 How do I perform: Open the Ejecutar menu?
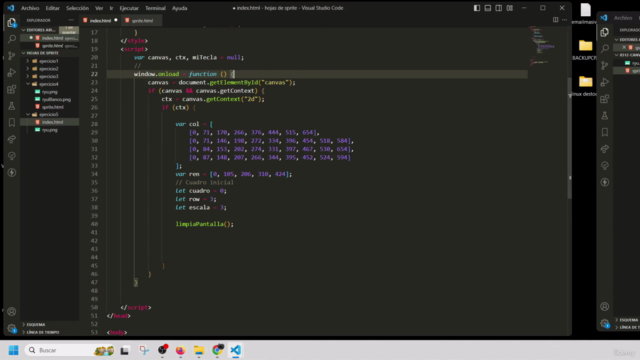[x=129, y=8]
